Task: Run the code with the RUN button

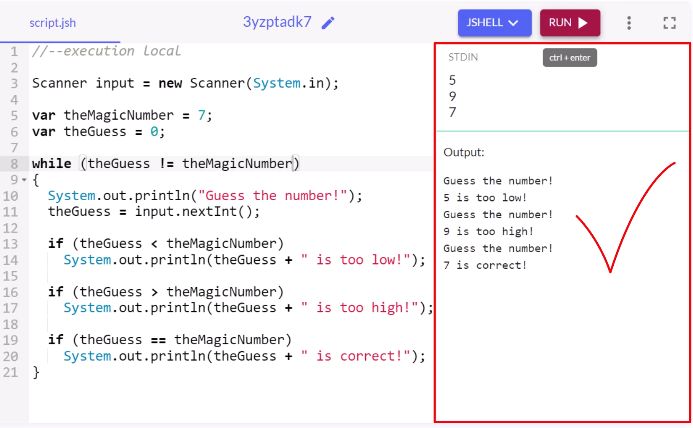Action: (570, 22)
